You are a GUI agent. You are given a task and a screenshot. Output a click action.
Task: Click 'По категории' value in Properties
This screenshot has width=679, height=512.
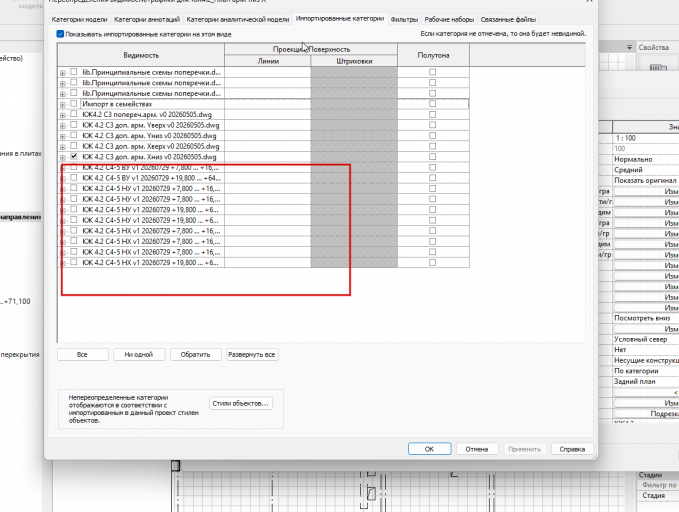(636, 371)
